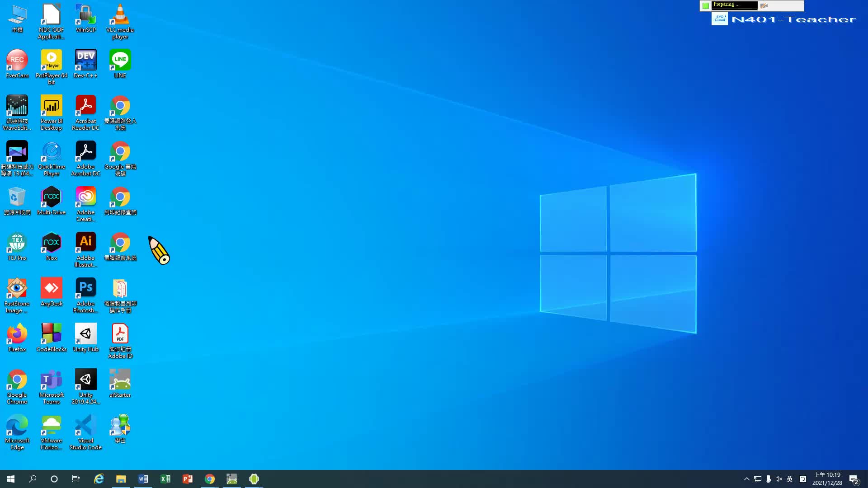Select the 本機 This PC icon
Screen dimensions: 868x488
[x=17, y=19]
